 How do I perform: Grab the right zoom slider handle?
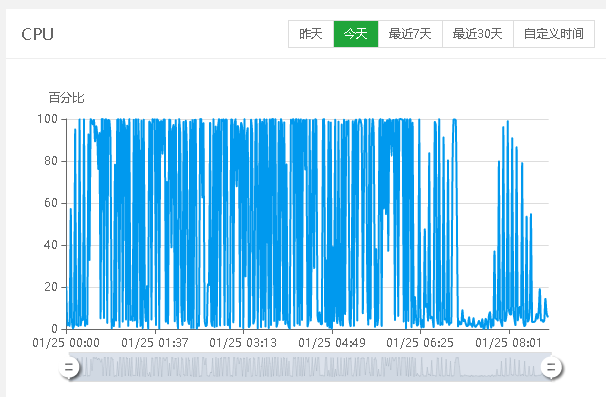[x=552, y=367]
